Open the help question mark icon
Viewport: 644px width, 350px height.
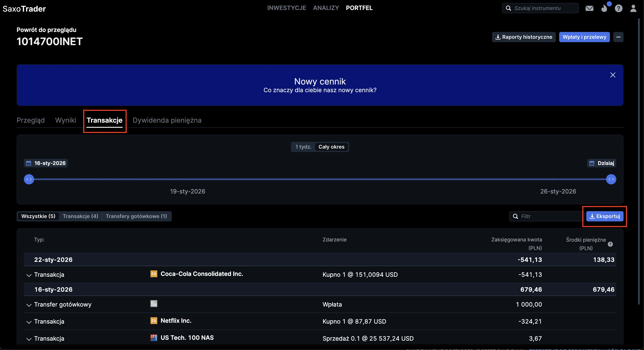(618, 9)
